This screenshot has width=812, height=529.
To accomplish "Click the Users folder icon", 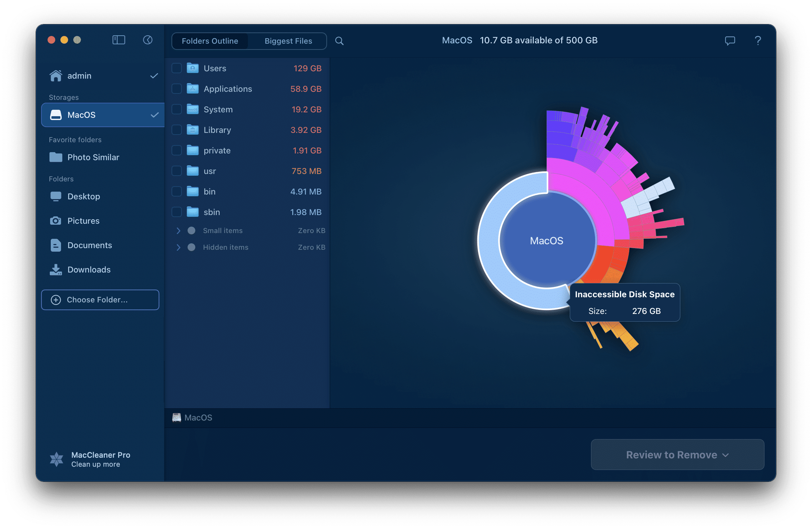I will pos(193,68).
